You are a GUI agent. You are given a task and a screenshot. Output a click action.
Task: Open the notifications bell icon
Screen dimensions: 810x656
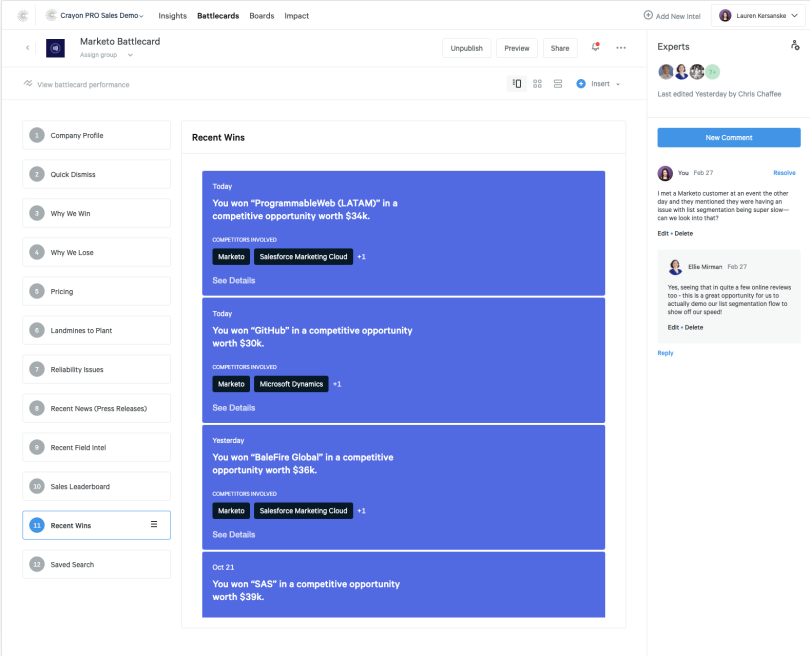[596, 47]
